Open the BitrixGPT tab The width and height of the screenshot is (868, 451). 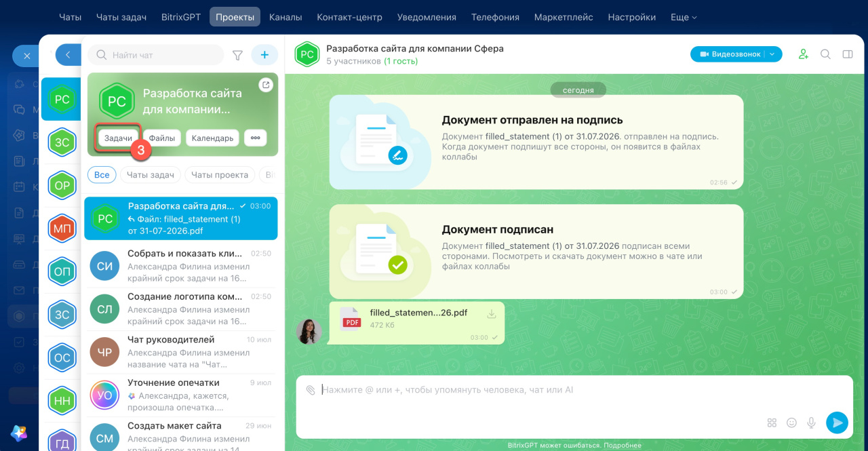point(181,17)
